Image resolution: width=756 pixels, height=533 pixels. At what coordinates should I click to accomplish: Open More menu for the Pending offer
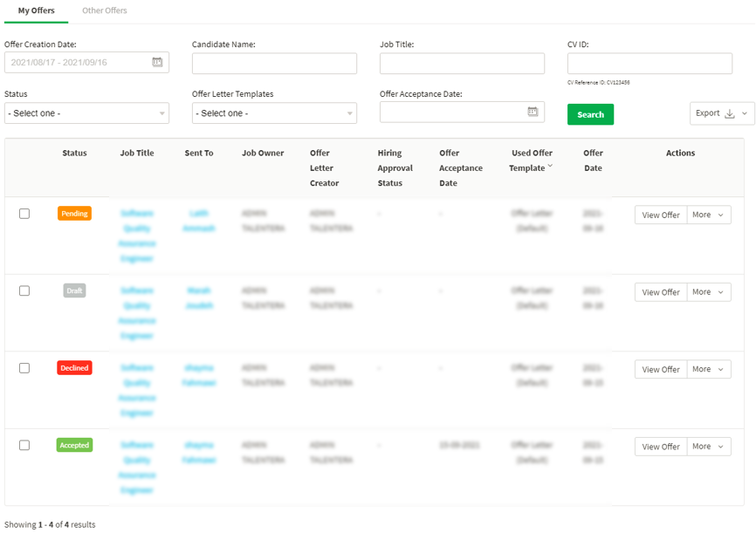coord(708,215)
